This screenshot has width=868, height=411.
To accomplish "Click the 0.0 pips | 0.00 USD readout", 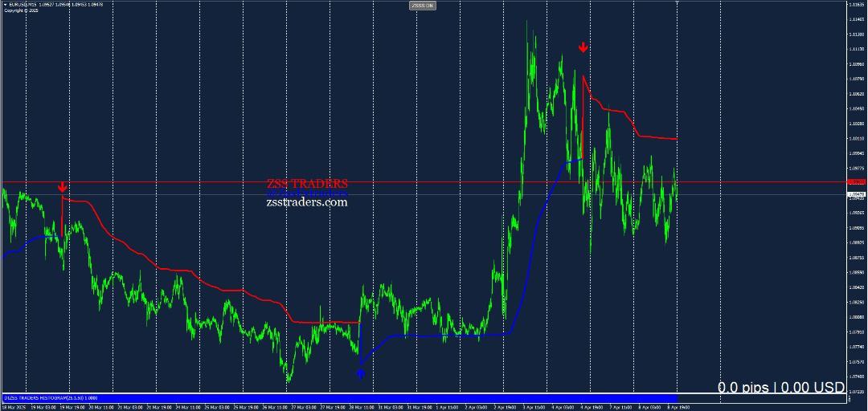I will pos(781,387).
